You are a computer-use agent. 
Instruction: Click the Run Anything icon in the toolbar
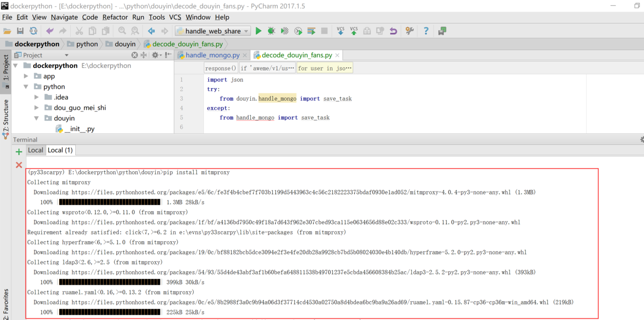point(442,31)
